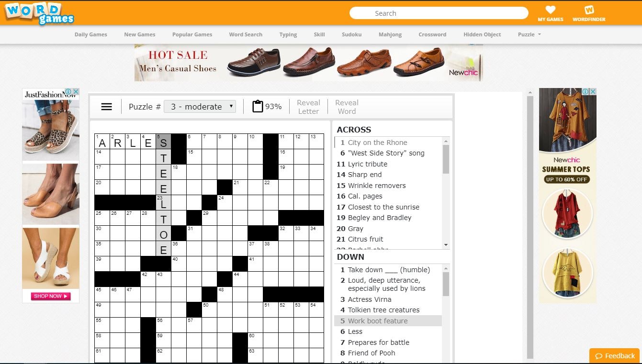The height and width of the screenshot is (364, 642).
Task: Open the hamburger menu above the puzzle
Action: click(x=106, y=106)
